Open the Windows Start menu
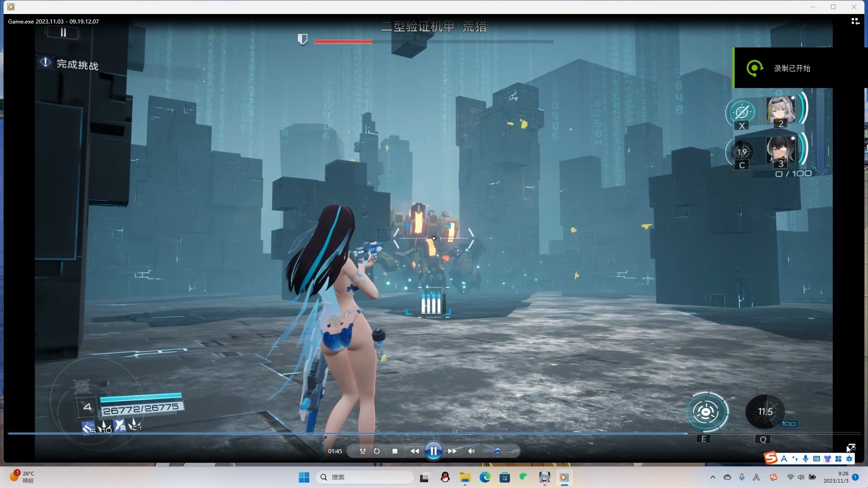Screen dimensions: 868x488 coord(304,477)
